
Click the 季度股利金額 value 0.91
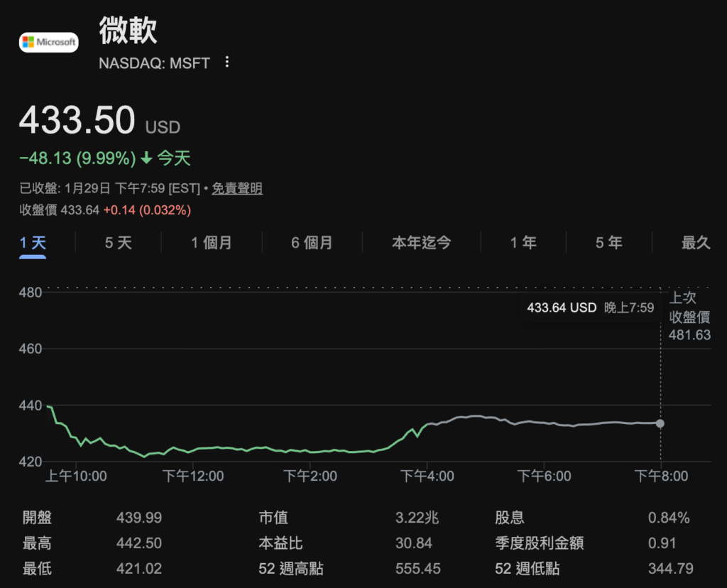(x=662, y=543)
